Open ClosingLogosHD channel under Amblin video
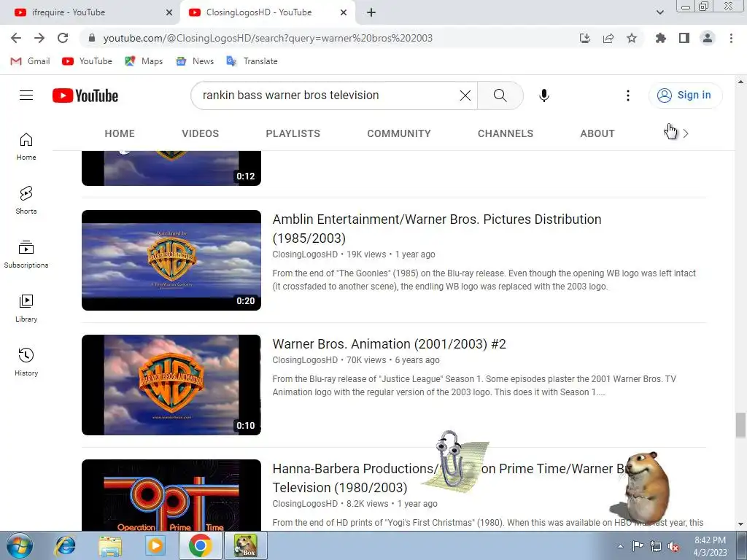747x560 pixels. pos(305,254)
